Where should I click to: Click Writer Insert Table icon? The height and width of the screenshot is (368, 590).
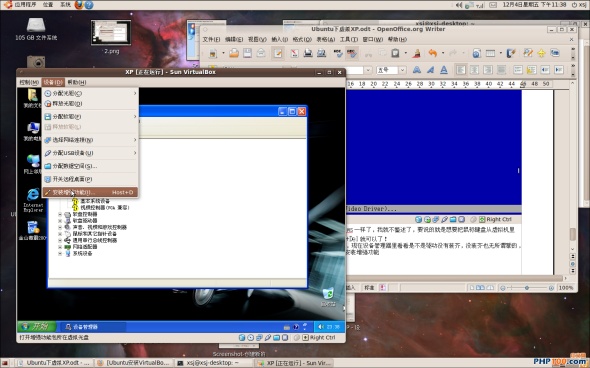pyautogui.click(x=490, y=53)
